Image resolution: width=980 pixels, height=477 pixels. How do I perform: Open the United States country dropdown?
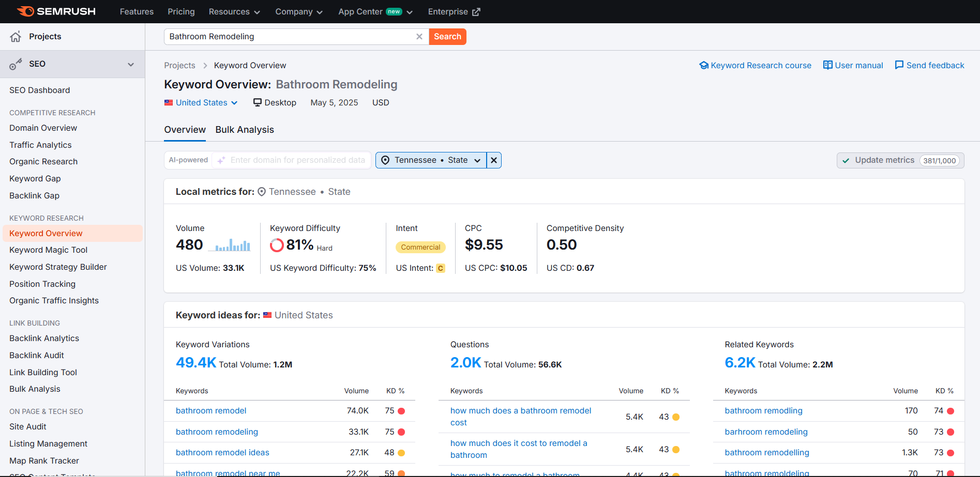tap(201, 103)
